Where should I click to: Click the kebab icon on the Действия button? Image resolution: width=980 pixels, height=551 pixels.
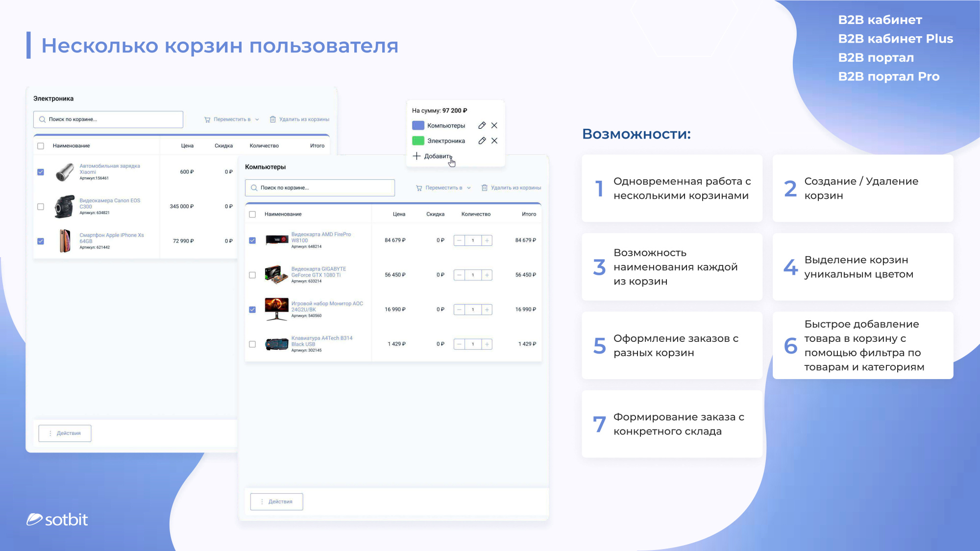(261, 502)
